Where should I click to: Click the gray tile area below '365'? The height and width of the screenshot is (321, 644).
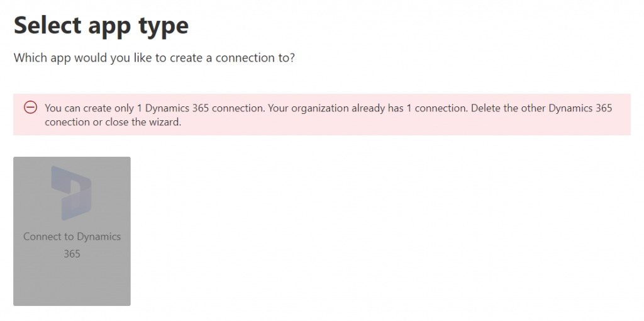[72, 283]
